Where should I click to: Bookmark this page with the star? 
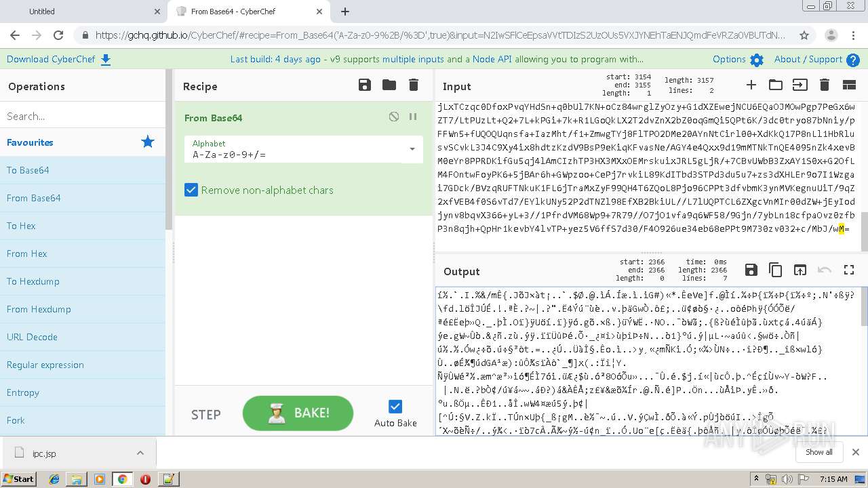(804, 35)
